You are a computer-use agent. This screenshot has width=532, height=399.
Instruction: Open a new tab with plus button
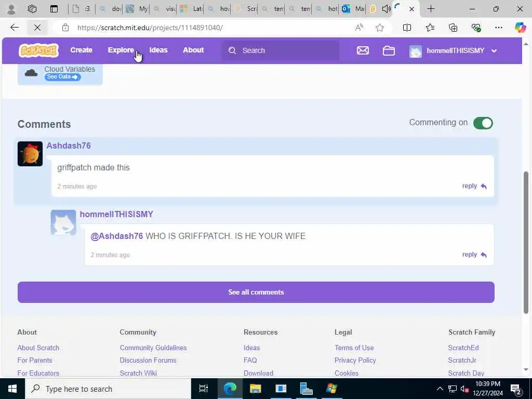[431, 9]
